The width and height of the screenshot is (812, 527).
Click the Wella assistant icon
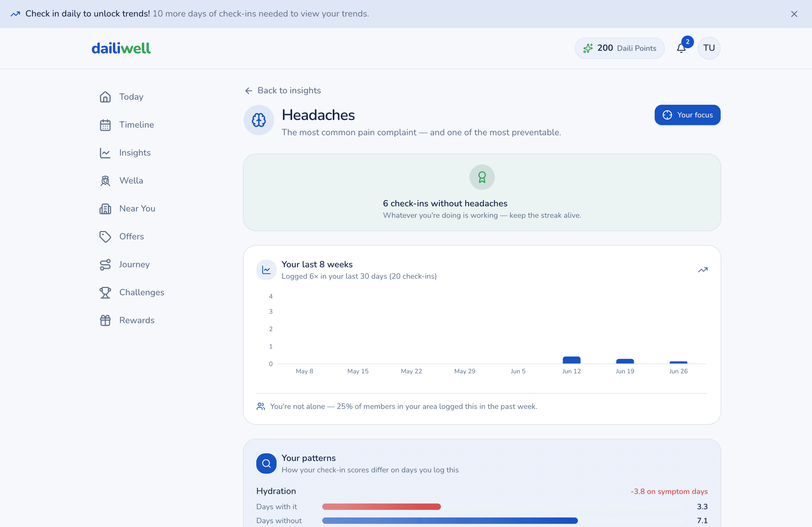pyautogui.click(x=105, y=181)
